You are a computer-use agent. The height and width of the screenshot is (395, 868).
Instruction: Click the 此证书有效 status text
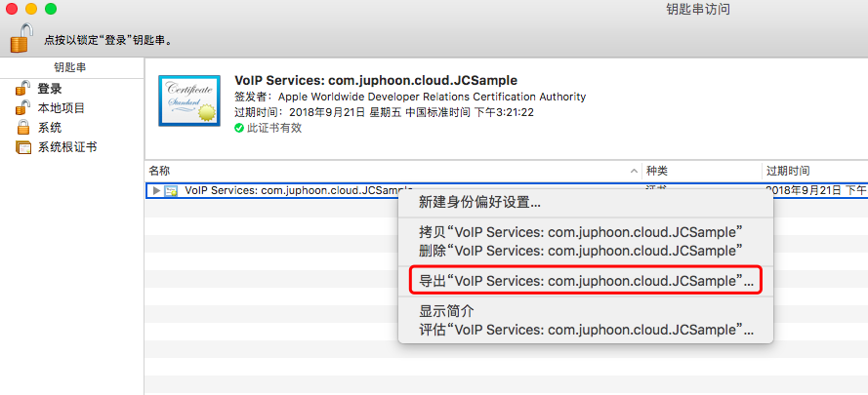pyautogui.click(x=274, y=129)
